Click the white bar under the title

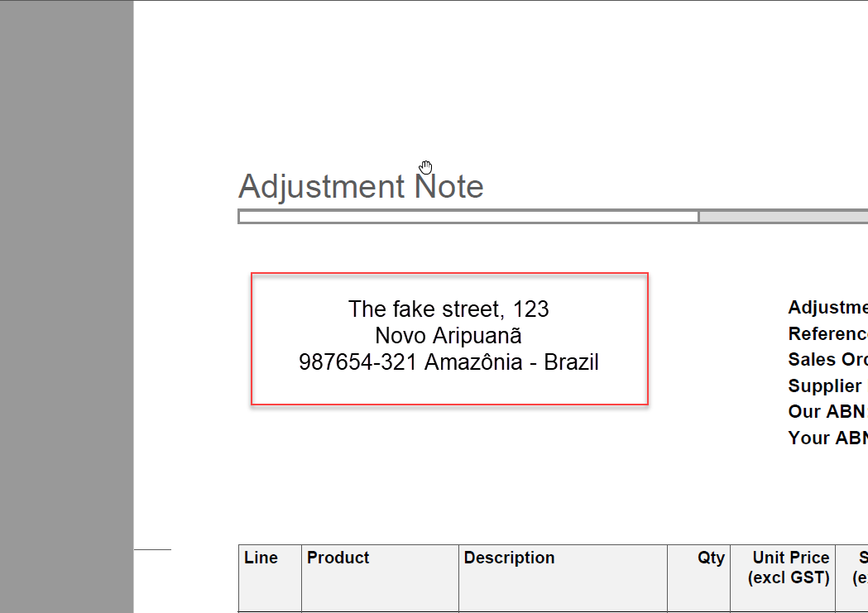pos(468,217)
